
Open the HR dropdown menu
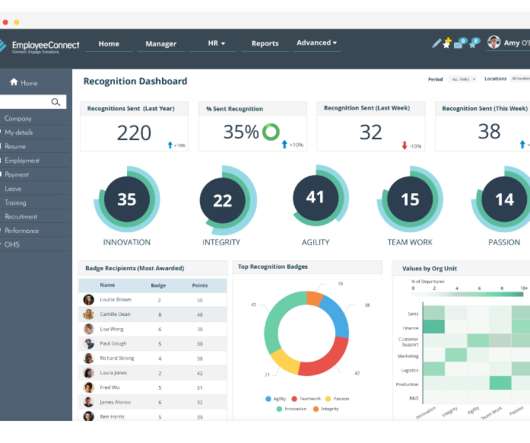(x=216, y=43)
